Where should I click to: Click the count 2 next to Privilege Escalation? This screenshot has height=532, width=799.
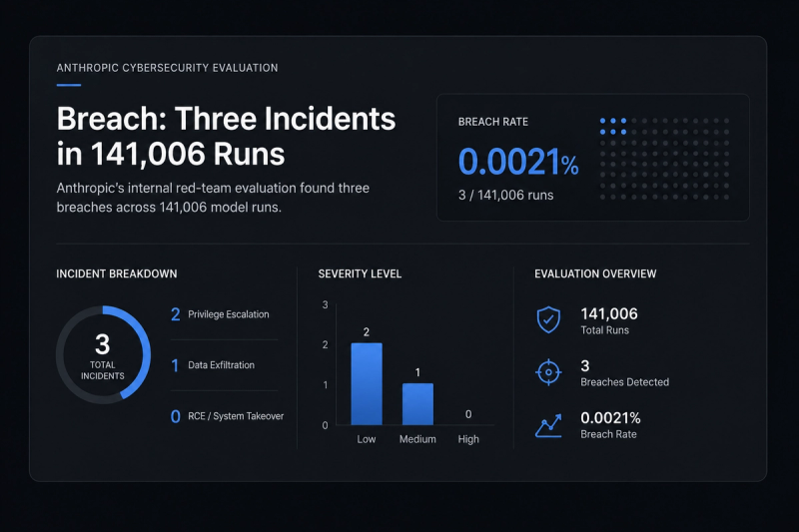176,314
